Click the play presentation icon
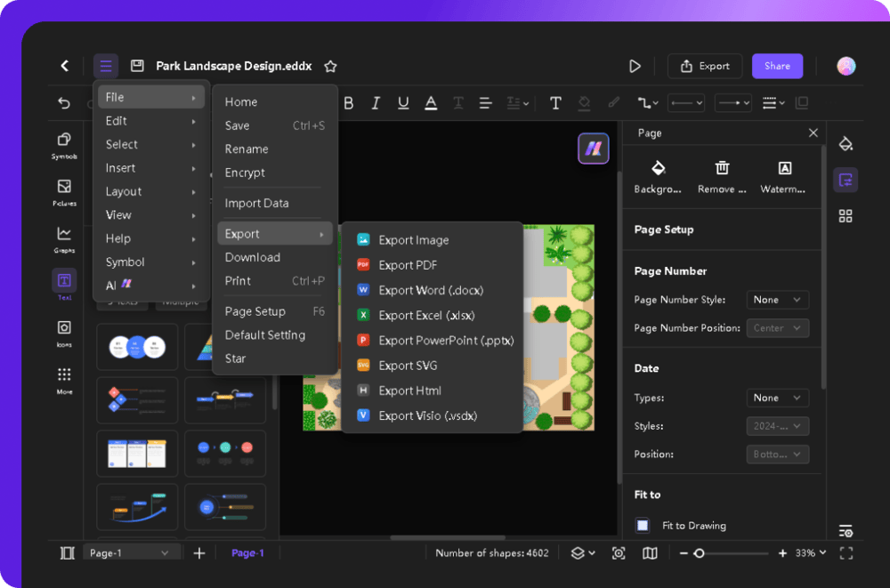This screenshot has height=588, width=890. point(635,67)
